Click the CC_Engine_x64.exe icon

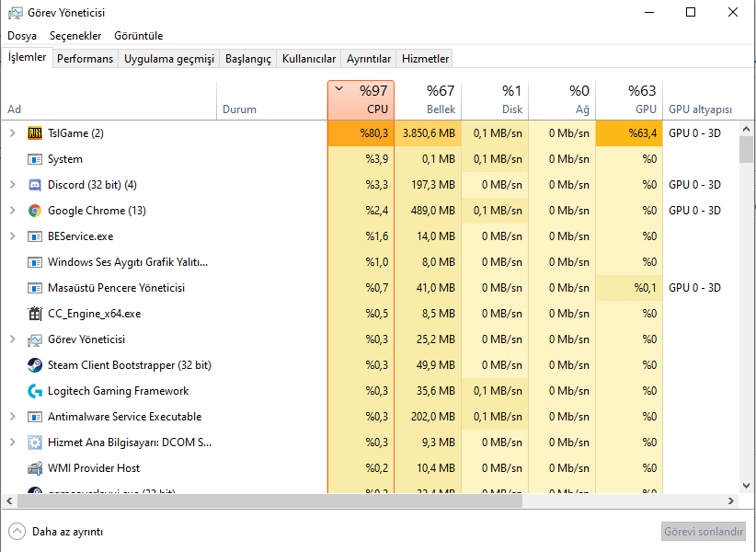pos(35,314)
